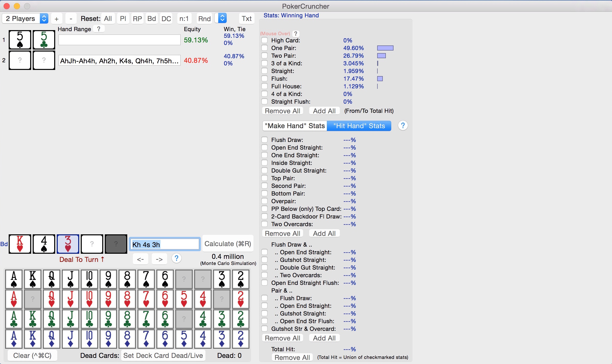Reset All
Viewport: 612px width, 364px height.
pyautogui.click(x=108, y=19)
